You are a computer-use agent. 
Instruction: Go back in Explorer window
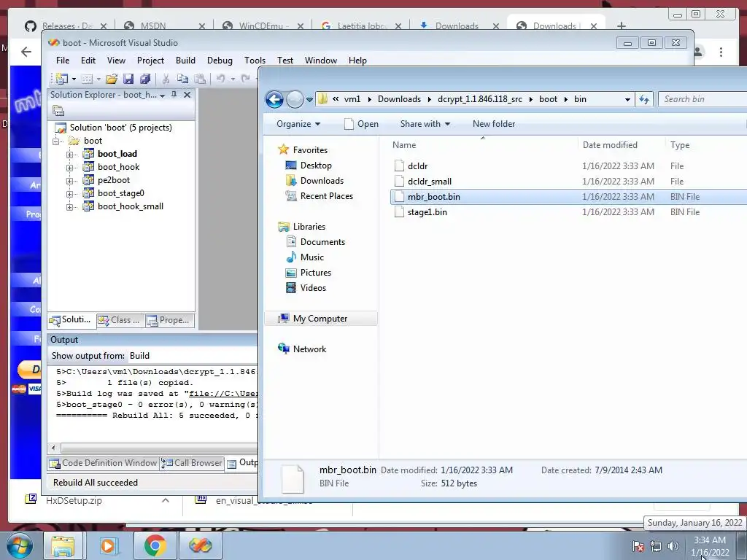274,99
